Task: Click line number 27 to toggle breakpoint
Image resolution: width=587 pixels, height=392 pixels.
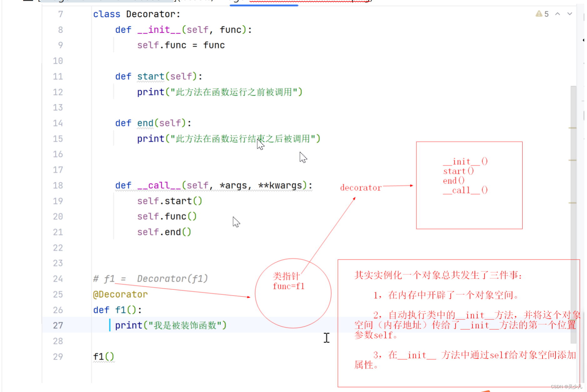Action: (x=58, y=325)
